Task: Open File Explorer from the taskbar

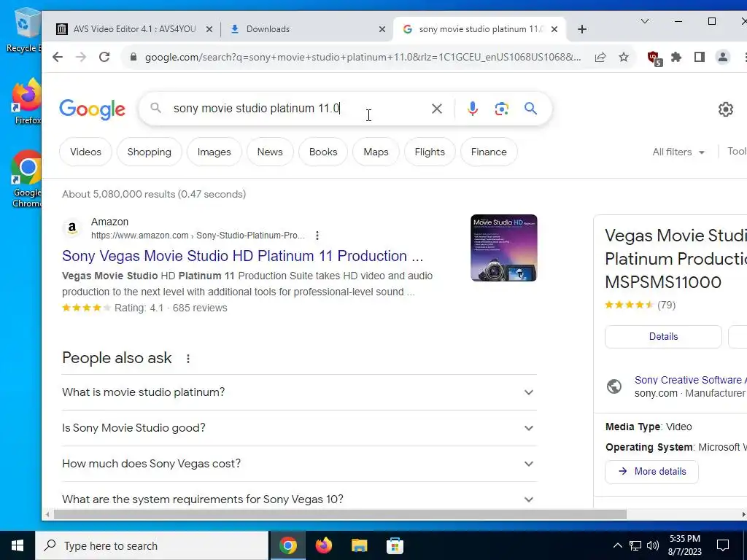Action: pyautogui.click(x=359, y=545)
